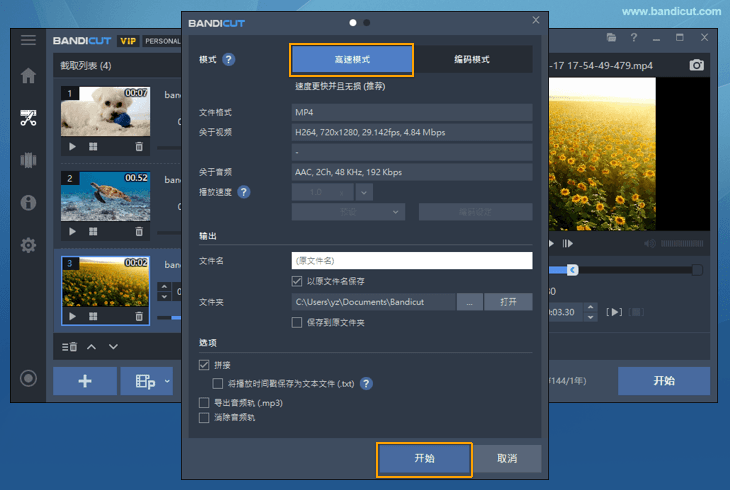Increase clip 3 value with up stepper
Image resolution: width=730 pixels, height=490 pixels.
click(164, 286)
